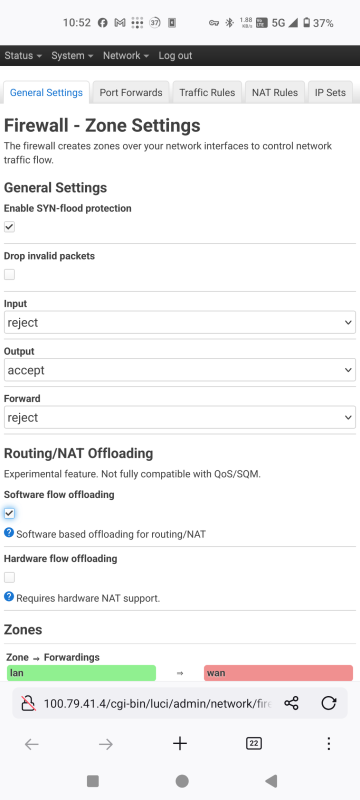Screen dimensions: 360x800
Task: Reload the page with refresh icon
Action: 328,704
